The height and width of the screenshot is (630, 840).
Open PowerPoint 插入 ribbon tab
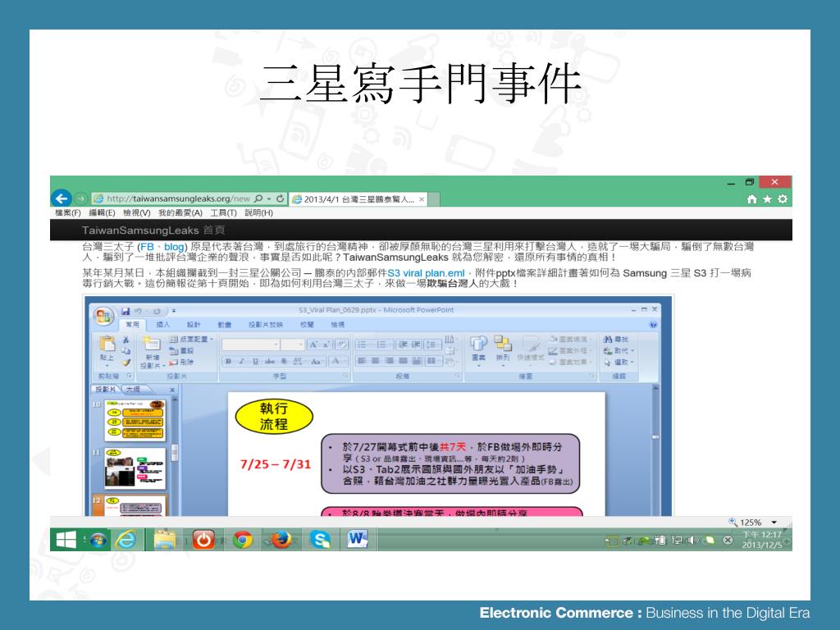pos(163,325)
